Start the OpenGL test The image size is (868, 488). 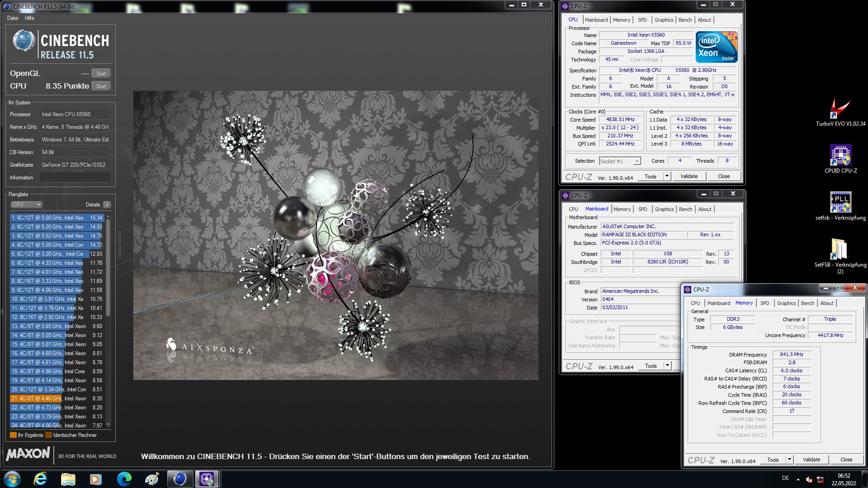[x=101, y=74]
